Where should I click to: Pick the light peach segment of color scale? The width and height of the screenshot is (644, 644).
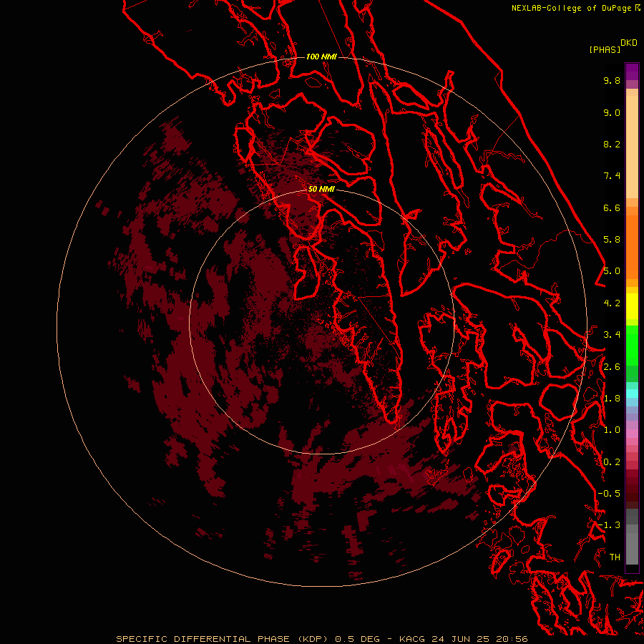pyautogui.click(x=632, y=147)
